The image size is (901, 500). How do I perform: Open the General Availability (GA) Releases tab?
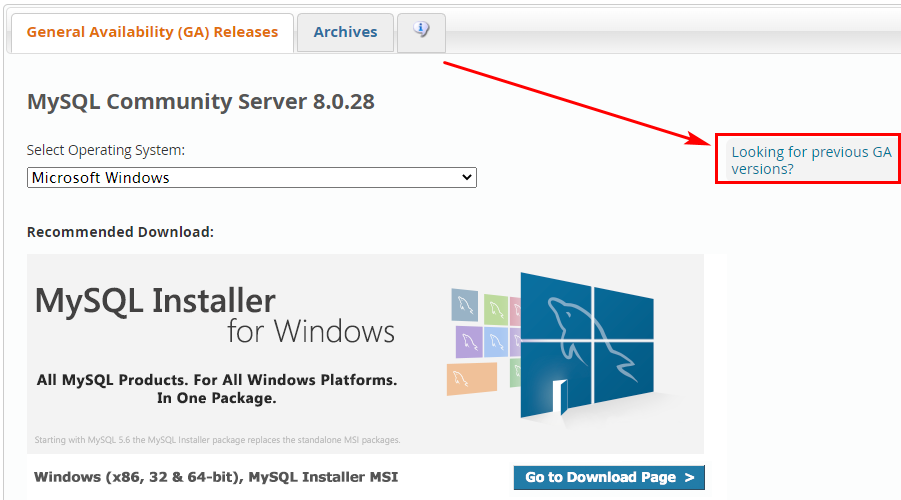[x=152, y=32]
